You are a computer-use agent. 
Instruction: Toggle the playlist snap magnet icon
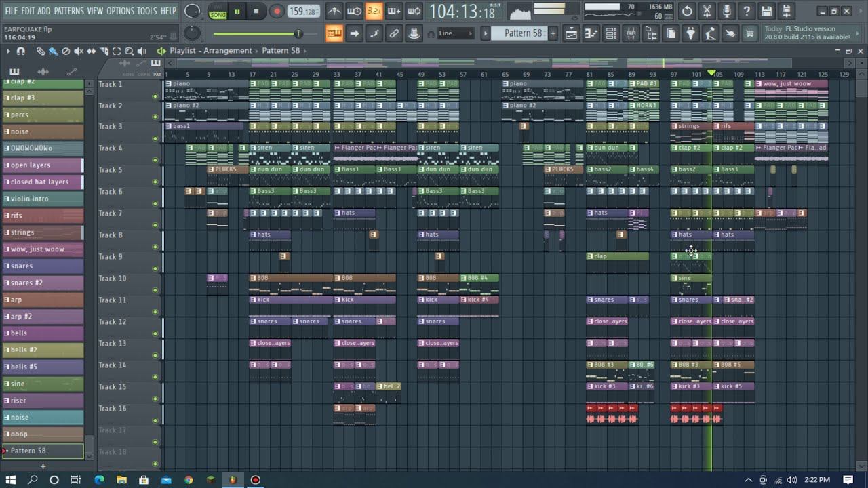(x=21, y=51)
